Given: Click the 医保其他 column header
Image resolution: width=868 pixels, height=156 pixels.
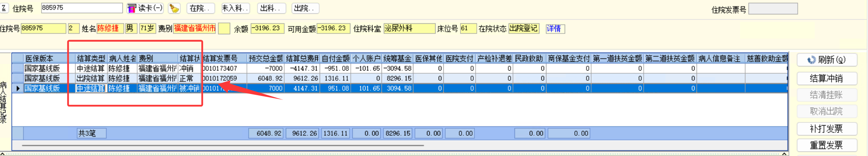Looking at the screenshot, I should (x=429, y=58).
